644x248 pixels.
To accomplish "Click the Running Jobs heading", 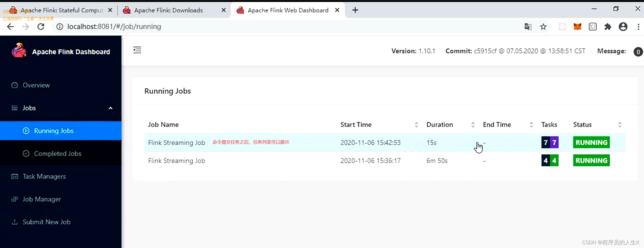I will click(x=168, y=91).
